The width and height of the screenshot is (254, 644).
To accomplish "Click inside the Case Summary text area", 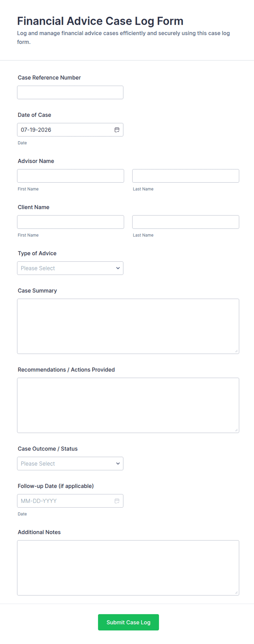I will coord(128,326).
